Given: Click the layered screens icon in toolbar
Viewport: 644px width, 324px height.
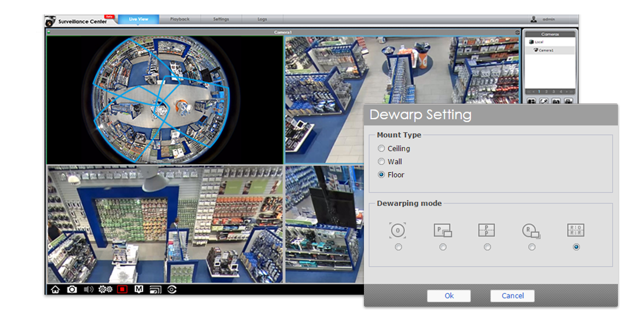Looking at the screenshot, I should [x=155, y=289].
